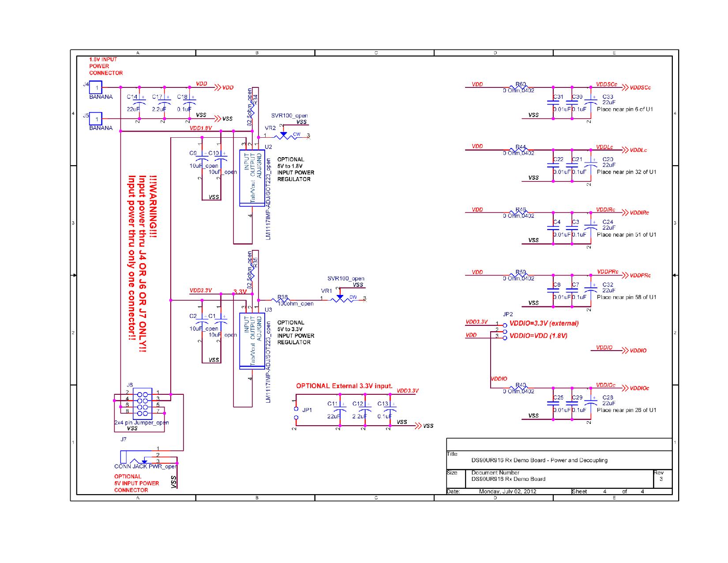This screenshot has width=728, height=563.
Task: Click the "Place near pin 32 of U1" note
Action: click(626, 172)
